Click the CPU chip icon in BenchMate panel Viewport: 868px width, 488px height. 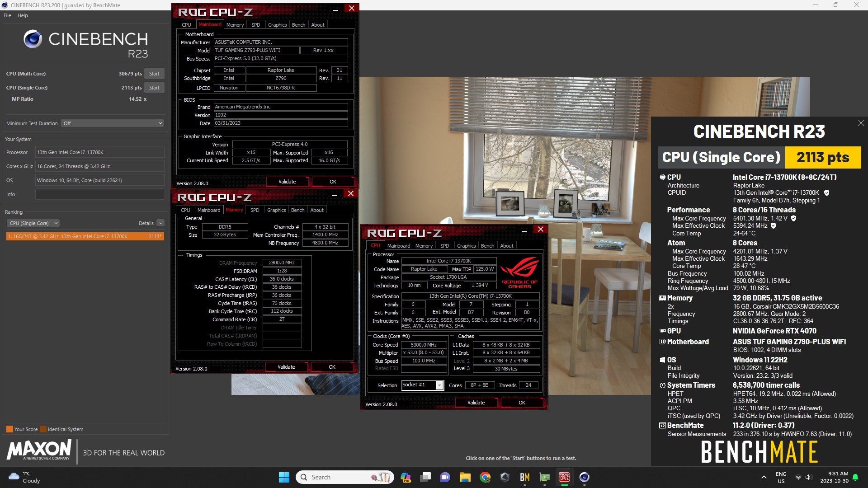click(662, 177)
